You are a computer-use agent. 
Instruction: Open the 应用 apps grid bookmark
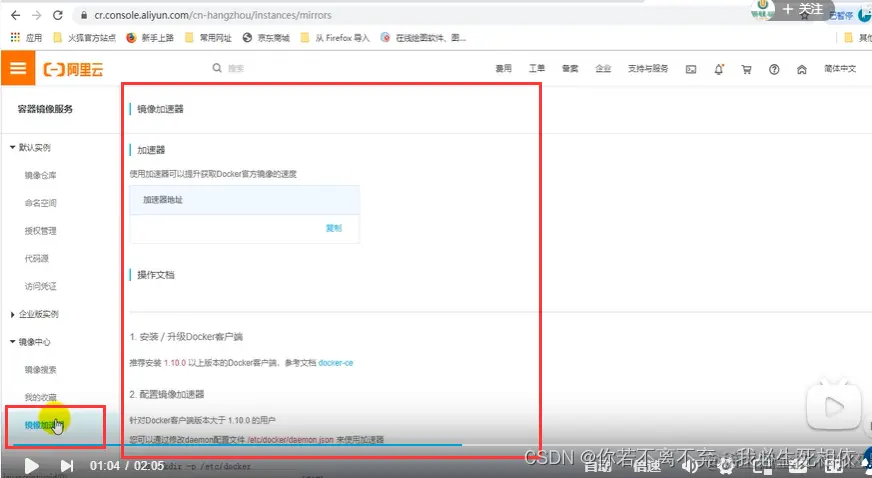(x=26, y=37)
